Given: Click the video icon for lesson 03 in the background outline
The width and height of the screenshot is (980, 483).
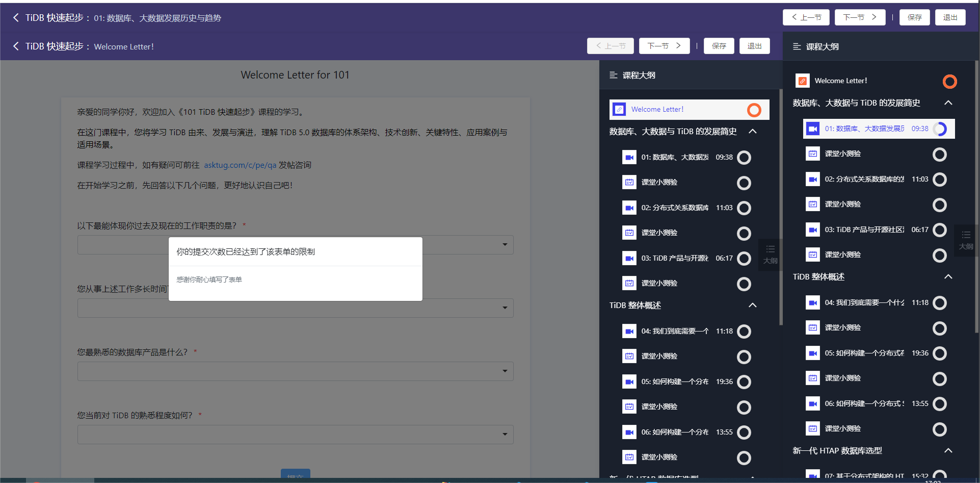Looking at the screenshot, I should [x=813, y=230].
